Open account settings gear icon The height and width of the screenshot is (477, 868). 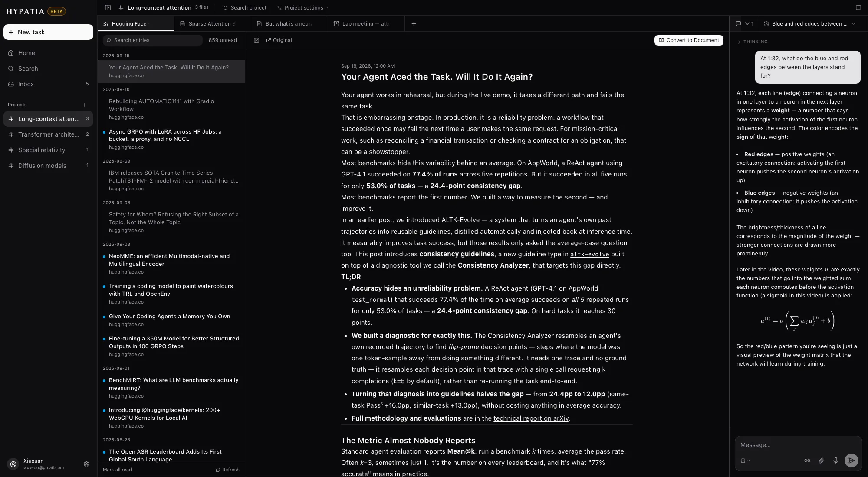[x=86, y=464]
